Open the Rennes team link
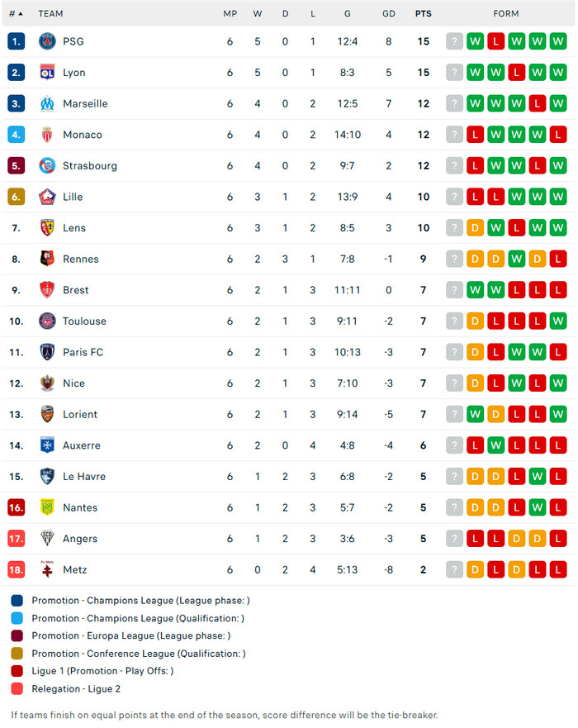Screen dimensions: 578x728 (81, 259)
